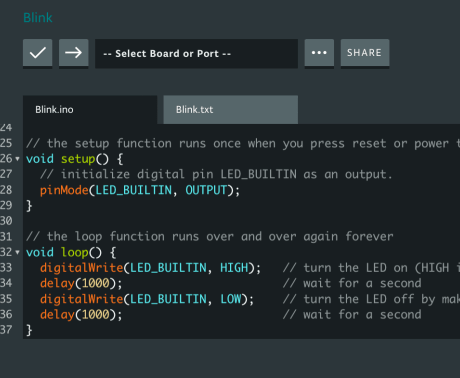Click the 'turn the LED off' comment
460x378 pixels.
click(371, 299)
